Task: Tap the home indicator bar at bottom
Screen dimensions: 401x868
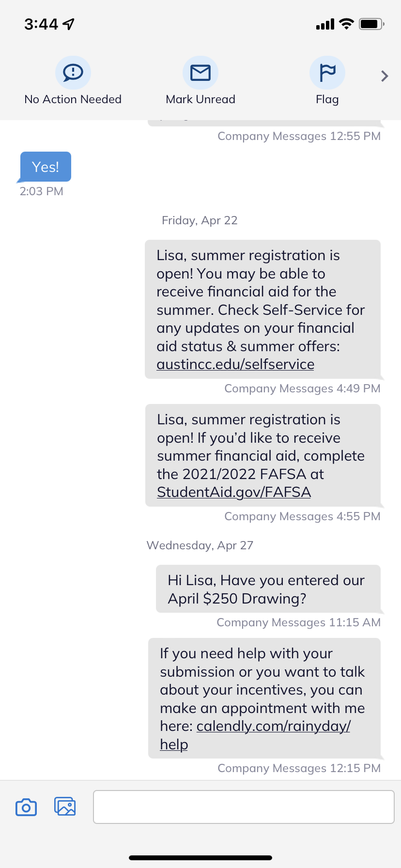Action: click(200, 858)
